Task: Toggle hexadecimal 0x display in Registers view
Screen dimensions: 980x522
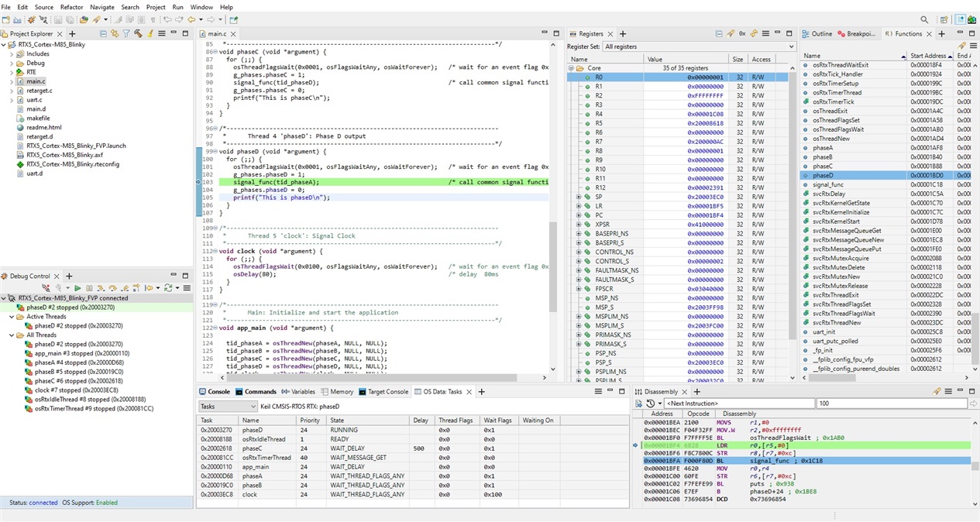Action: 742,33
